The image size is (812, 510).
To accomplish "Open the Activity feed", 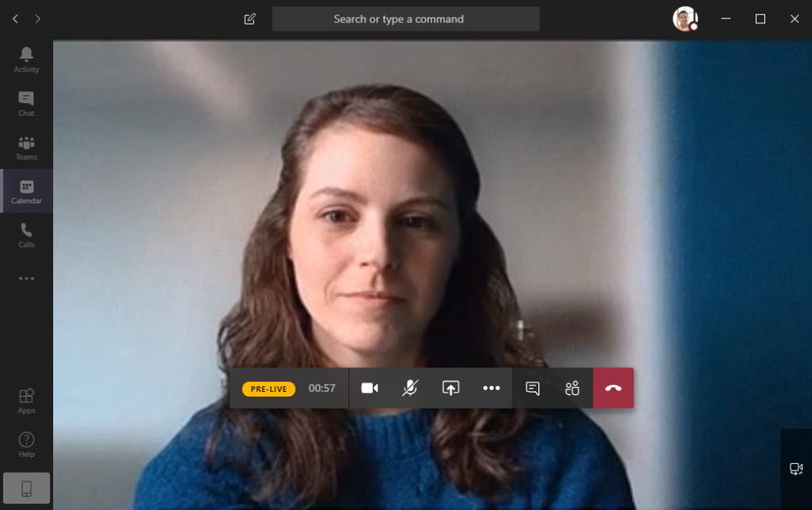I will point(26,60).
